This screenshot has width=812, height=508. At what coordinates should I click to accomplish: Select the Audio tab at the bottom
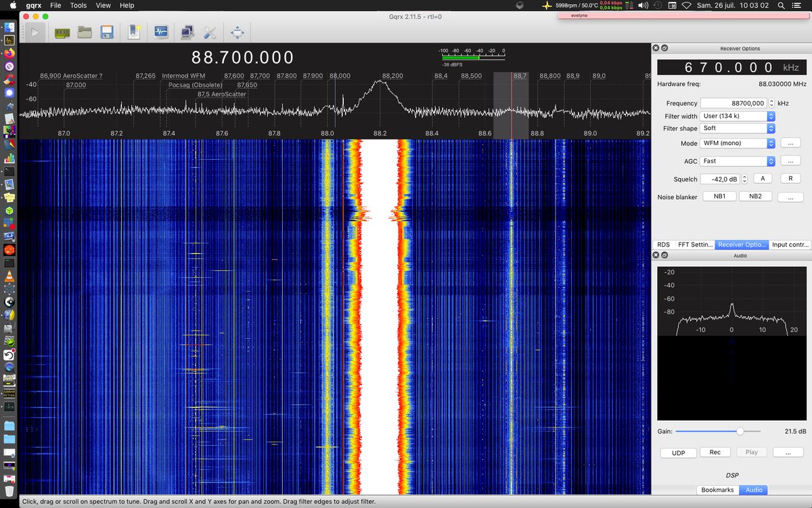coord(754,490)
